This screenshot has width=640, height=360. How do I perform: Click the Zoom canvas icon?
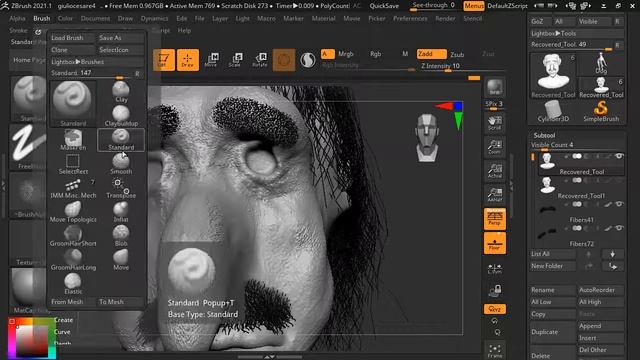pyautogui.click(x=495, y=147)
